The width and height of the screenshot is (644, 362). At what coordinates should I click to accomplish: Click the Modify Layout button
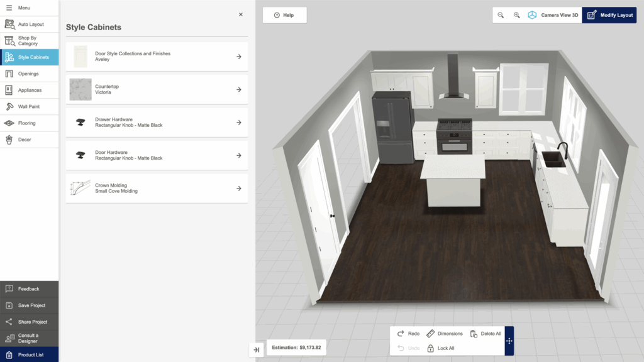(608, 15)
